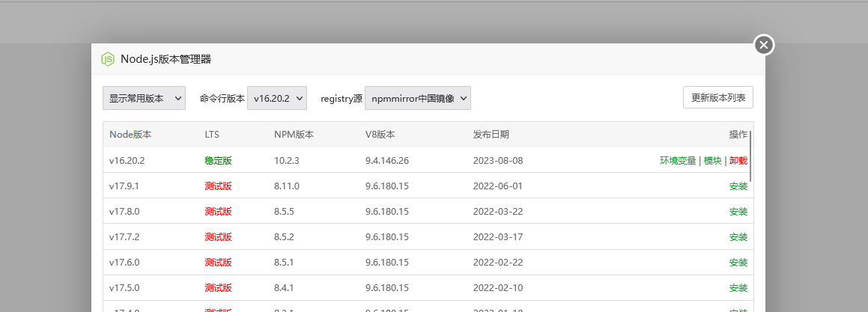This screenshot has height=312, width=868.
Task: Click the 测试版 label for v17.5.0
Action: [x=218, y=287]
